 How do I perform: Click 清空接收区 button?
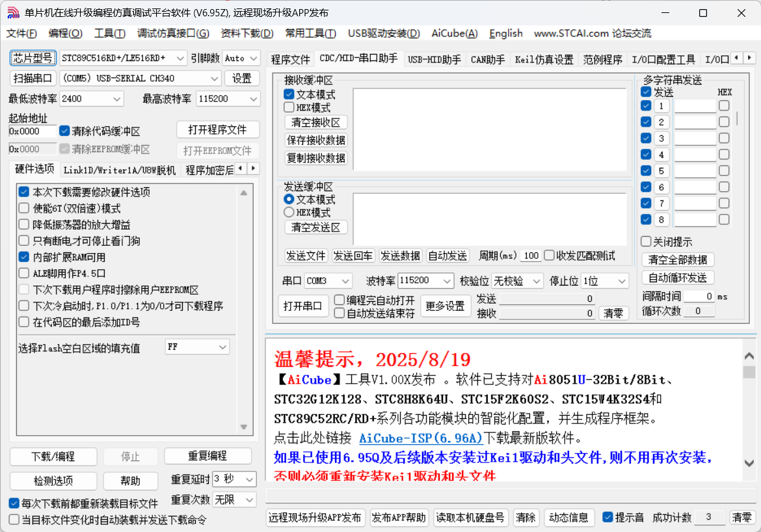(315, 123)
